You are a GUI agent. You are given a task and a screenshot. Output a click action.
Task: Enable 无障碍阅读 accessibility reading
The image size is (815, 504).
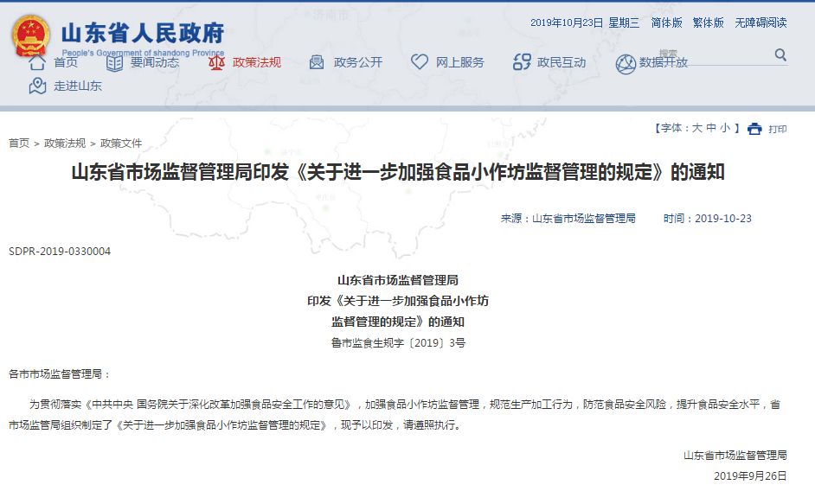coord(760,23)
